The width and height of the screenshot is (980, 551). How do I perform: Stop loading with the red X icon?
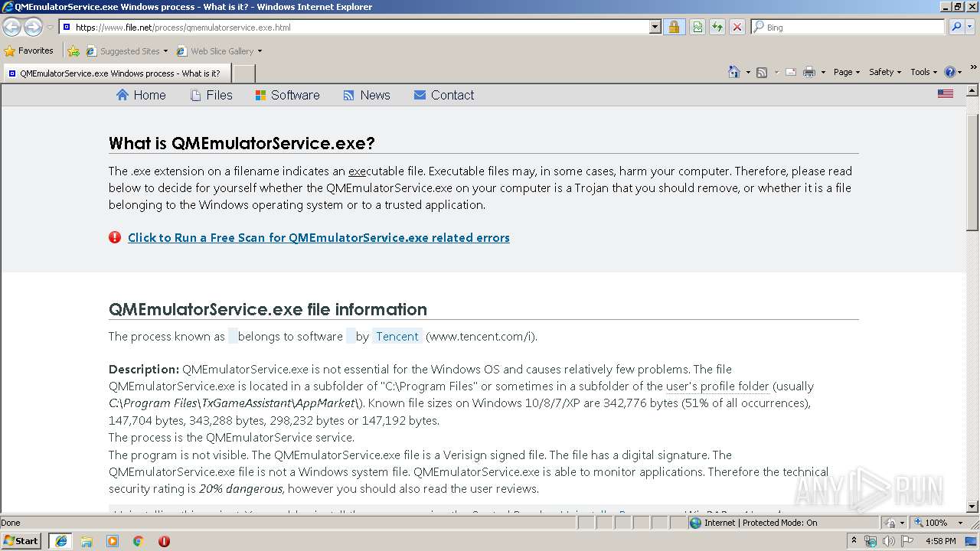tap(737, 27)
